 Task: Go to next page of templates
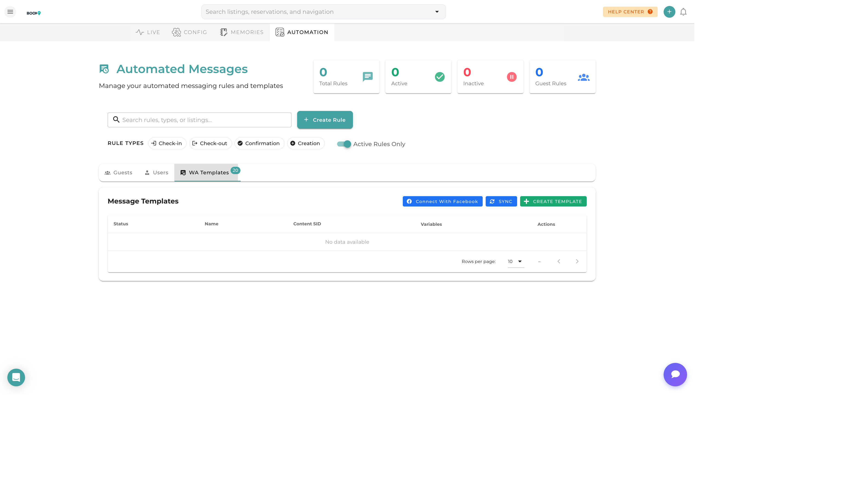(x=577, y=262)
